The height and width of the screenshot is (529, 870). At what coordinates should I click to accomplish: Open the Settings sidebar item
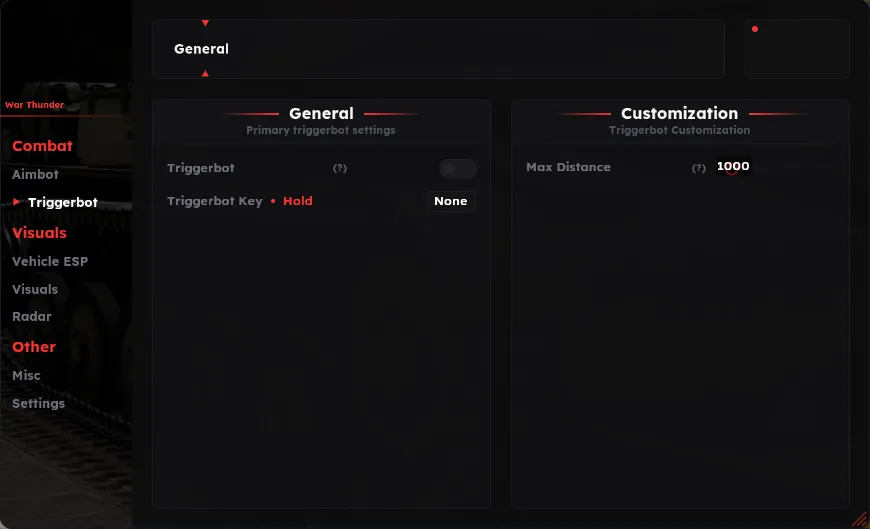pos(38,404)
